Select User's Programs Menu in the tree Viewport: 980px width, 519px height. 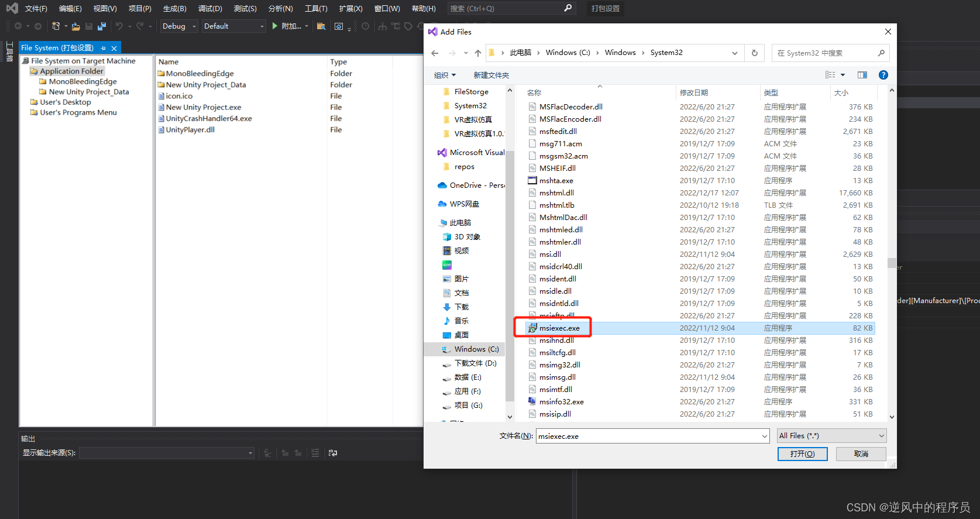[78, 112]
